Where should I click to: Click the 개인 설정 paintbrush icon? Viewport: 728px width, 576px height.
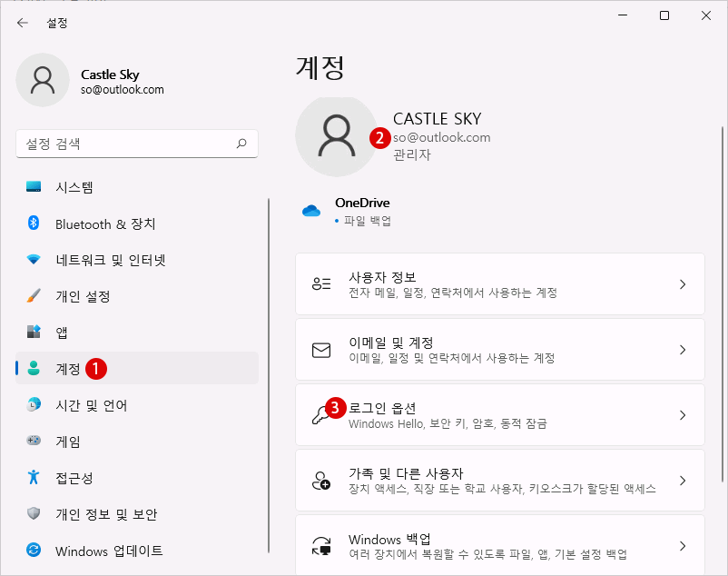click(34, 295)
